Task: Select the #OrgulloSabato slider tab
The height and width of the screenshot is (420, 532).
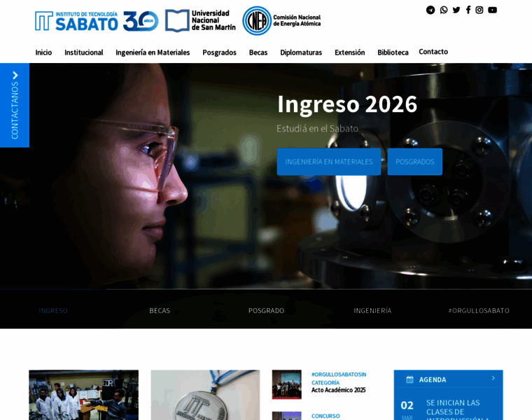Action: point(479,311)
